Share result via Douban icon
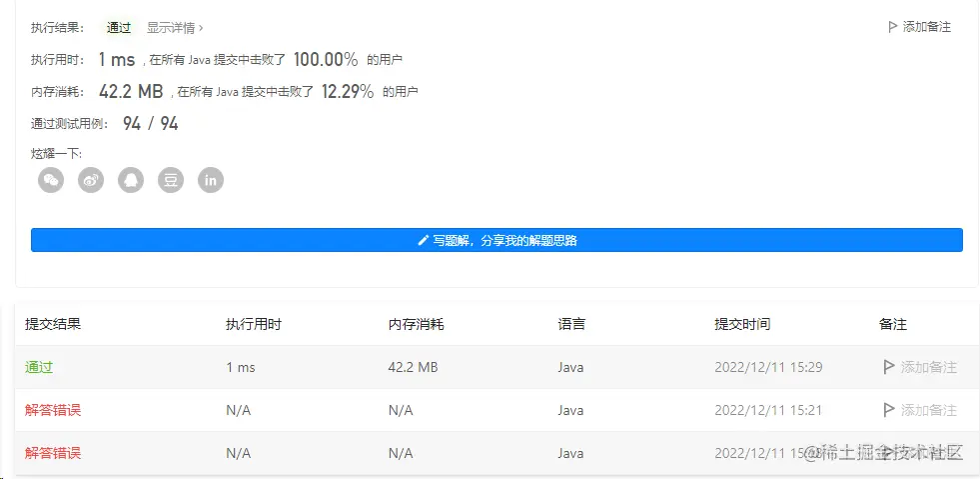The height and width of the screenshot is (479, 980). (x=171, y=181)
